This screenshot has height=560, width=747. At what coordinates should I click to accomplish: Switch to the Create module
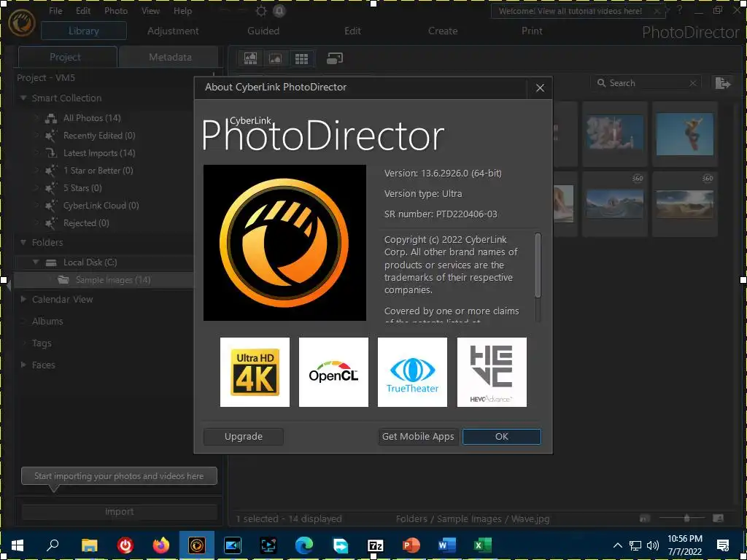pyautogui.click(x=443, y=31)
